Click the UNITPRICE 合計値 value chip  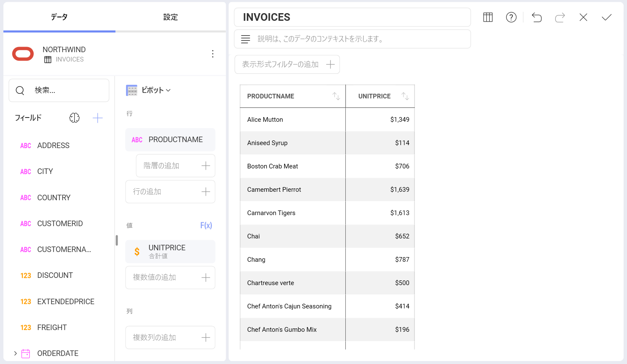(170, 252)
